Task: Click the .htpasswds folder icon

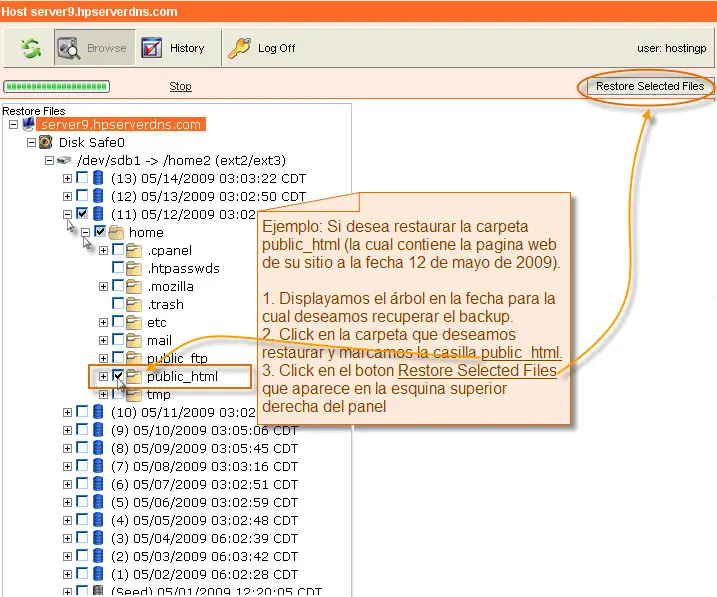Action: [x=134, y=268]
